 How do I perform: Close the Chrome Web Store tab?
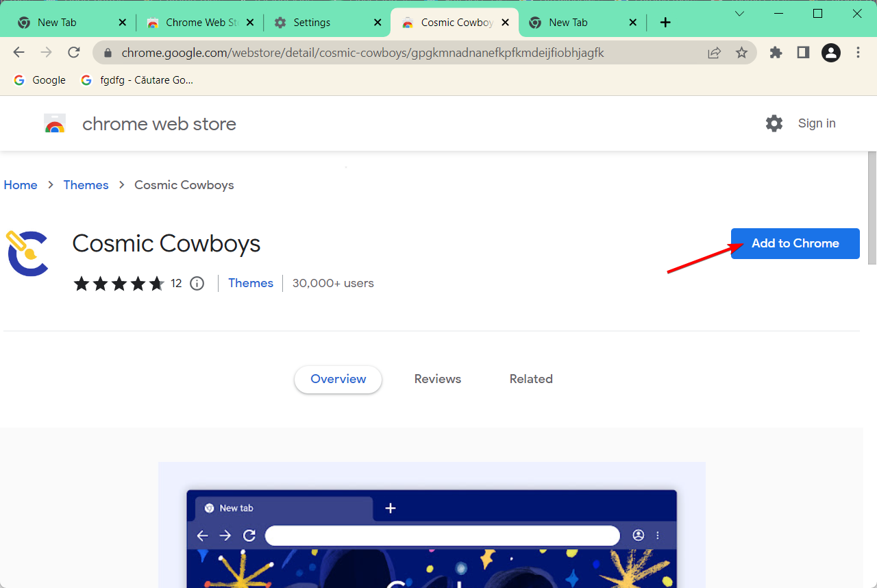[250, 23]
